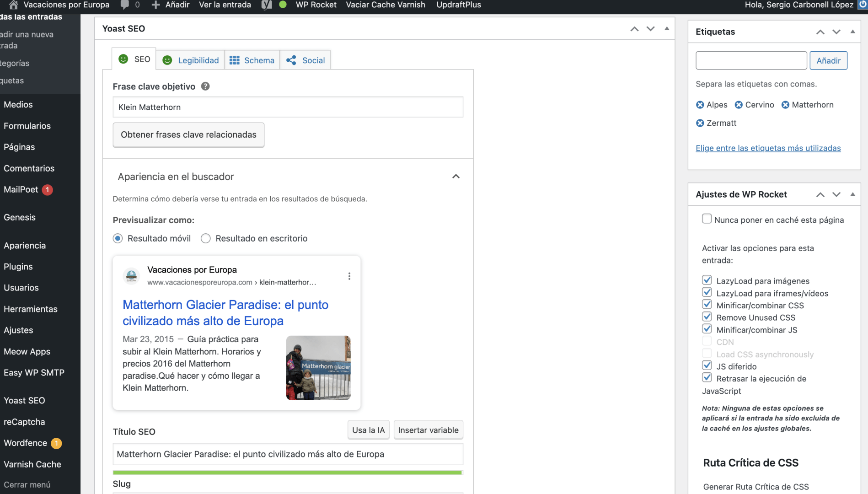Open the comments bubble icon in admin bar
868x494 pixels.
pyautogui.click(x=124, y=5)
